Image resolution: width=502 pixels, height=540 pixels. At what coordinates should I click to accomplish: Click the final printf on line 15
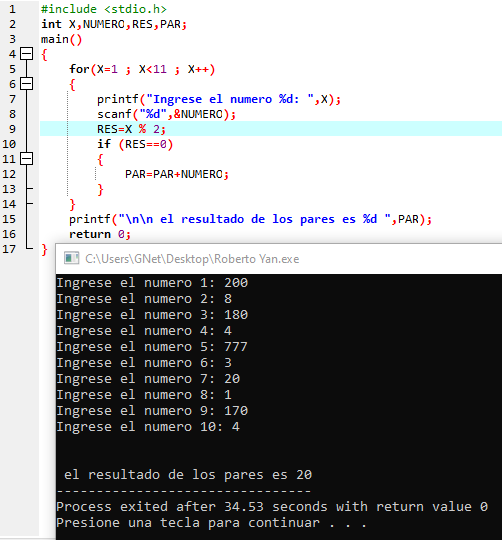(x=250, y=219)
